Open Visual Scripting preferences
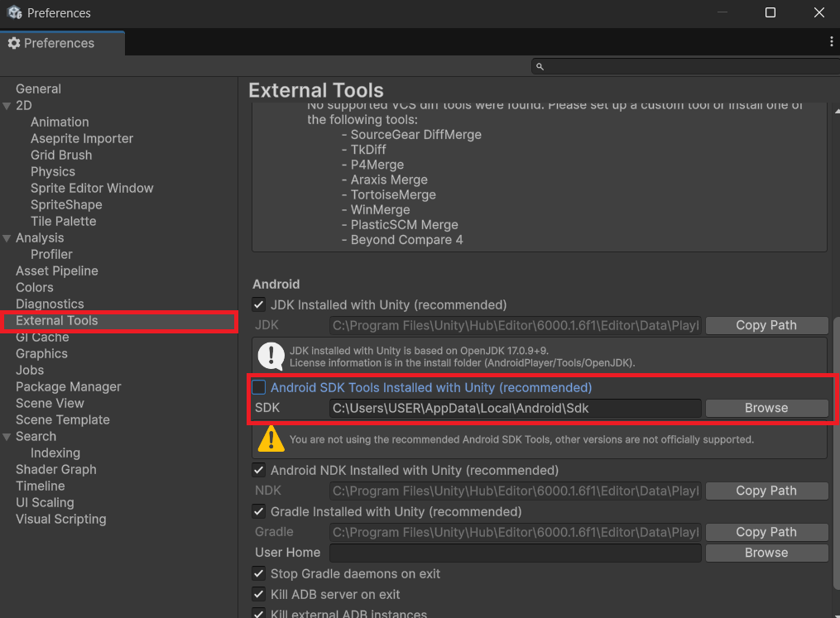This screenshot has width=840, height=618. 60,520
